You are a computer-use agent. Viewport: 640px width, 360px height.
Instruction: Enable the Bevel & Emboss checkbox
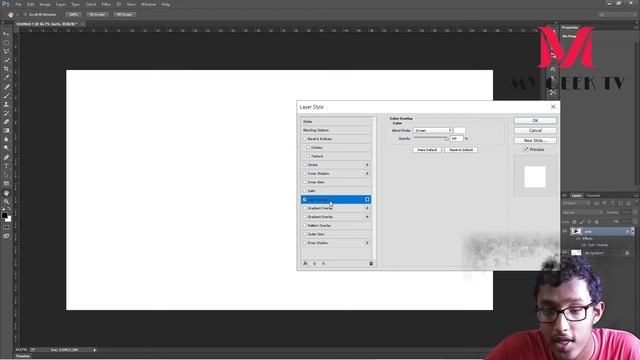click(x=304, y=139)
